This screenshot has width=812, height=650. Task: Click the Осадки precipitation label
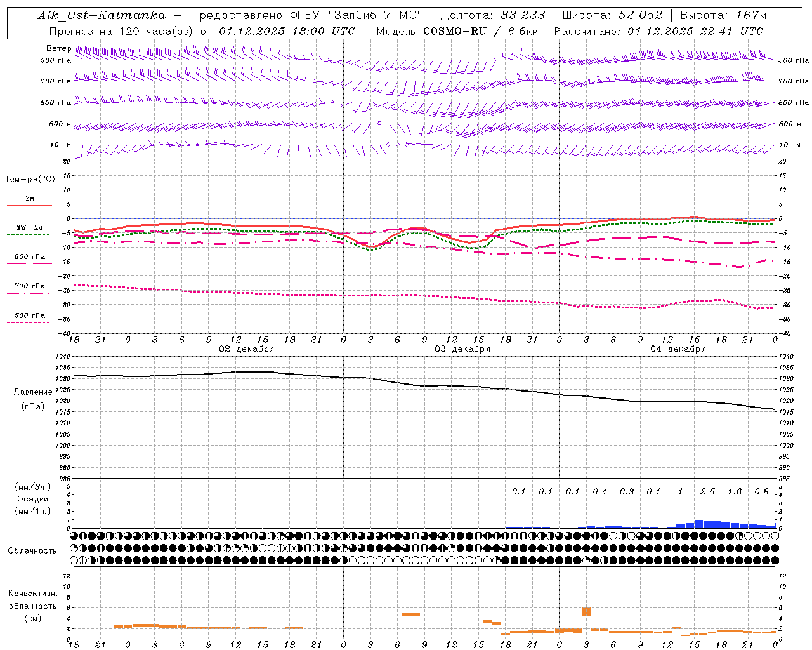point(32,499)
